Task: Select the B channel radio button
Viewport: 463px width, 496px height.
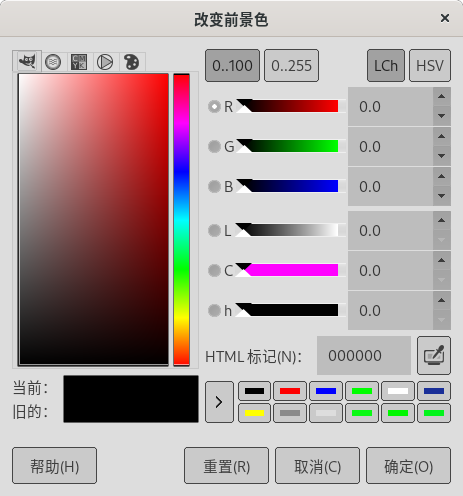Action: point(214,187)
